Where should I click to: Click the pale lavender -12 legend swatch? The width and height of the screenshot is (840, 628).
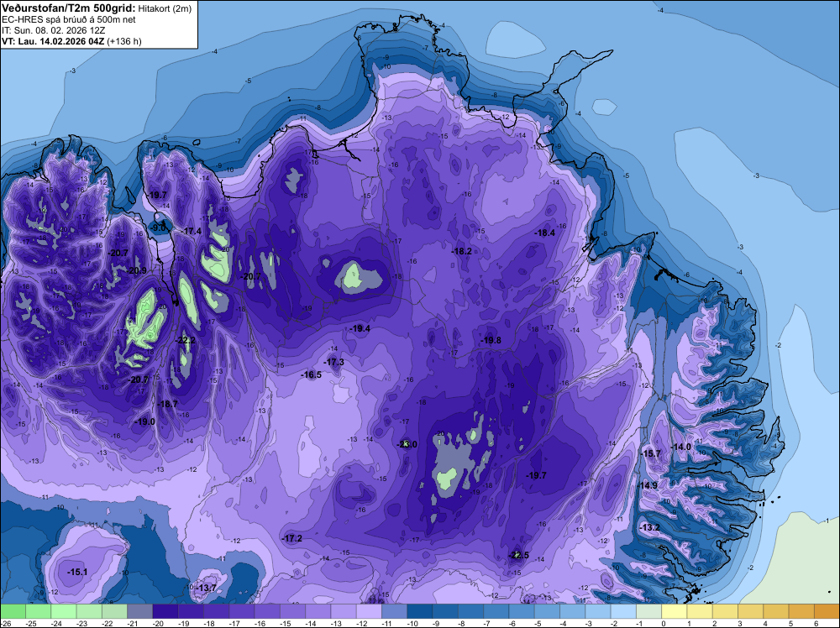[x=369, y=611]
